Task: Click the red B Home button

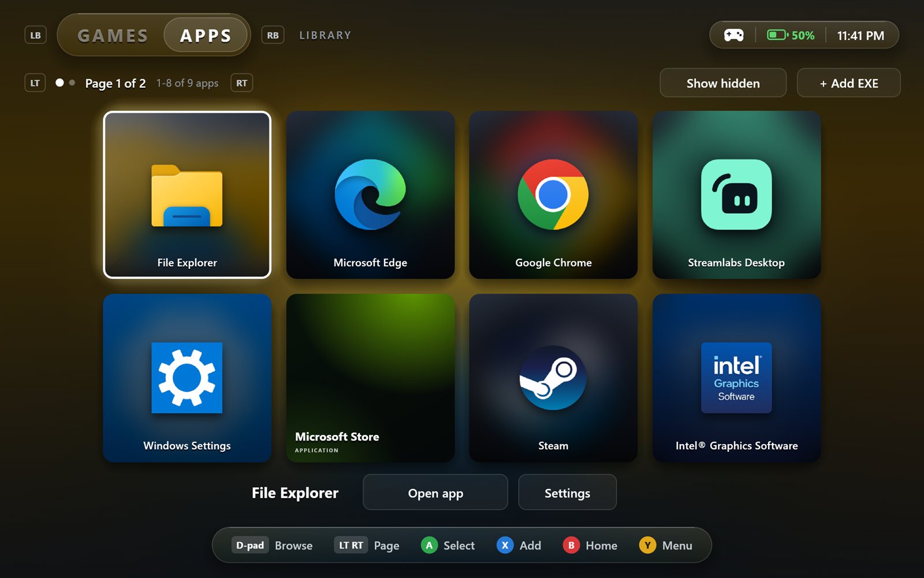Action: [x=590, y=545]
